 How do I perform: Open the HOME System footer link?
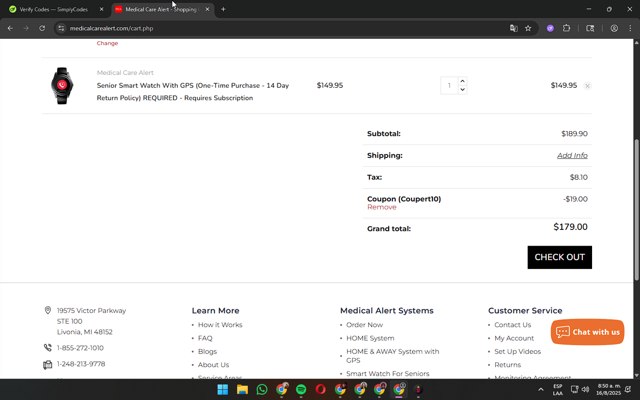tap(370, 338)
